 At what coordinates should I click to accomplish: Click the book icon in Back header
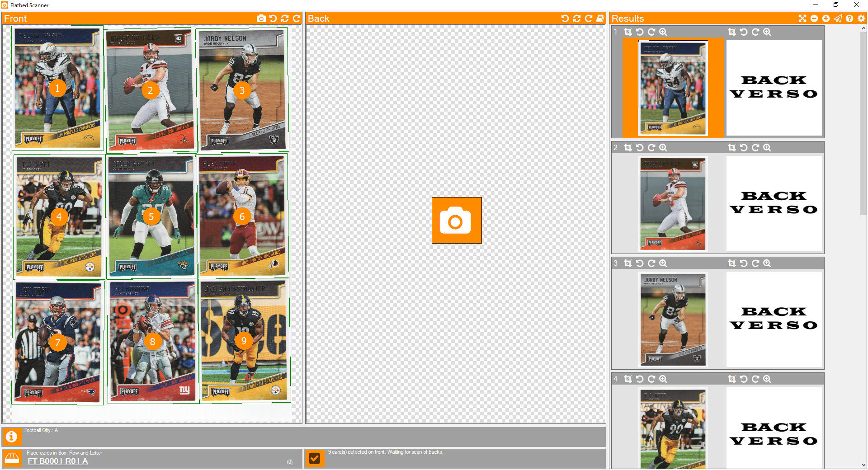point(600,19)
